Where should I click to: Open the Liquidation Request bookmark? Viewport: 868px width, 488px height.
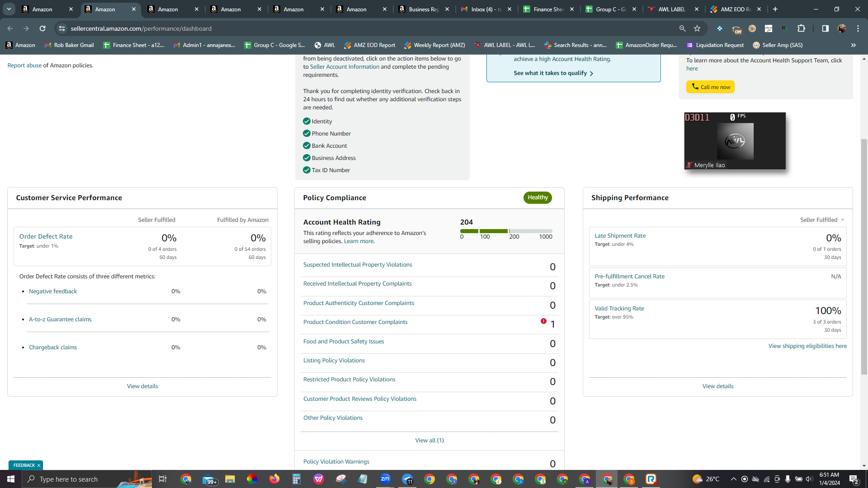715,45
